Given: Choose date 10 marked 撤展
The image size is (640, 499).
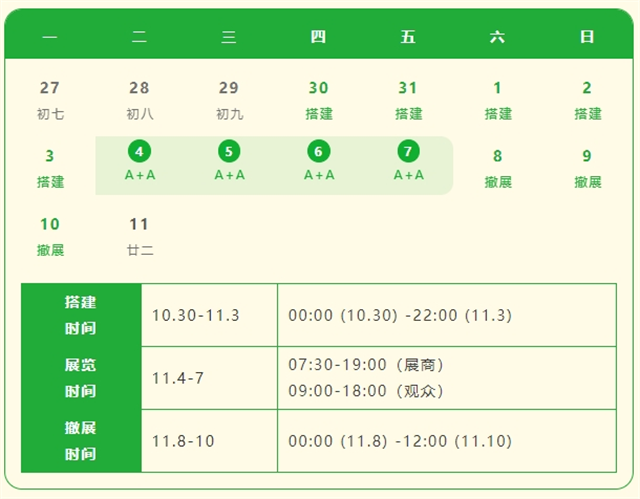Looking at the screenshot, I should pos(50,235).
